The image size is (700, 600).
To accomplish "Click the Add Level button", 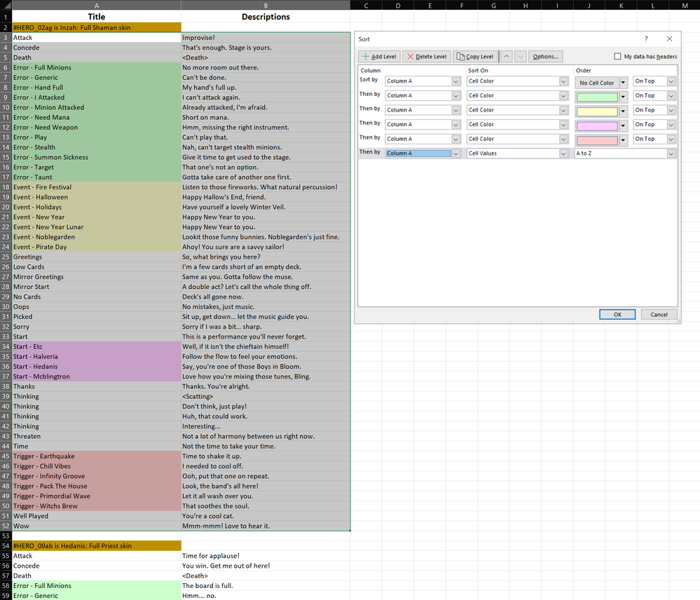I will pos(379,57).
